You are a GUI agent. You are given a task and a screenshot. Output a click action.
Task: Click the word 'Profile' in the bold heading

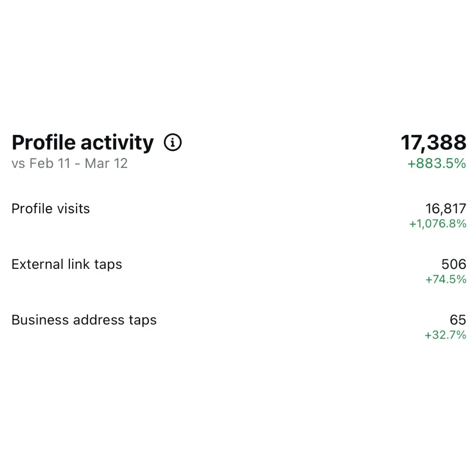pos(44,142)
